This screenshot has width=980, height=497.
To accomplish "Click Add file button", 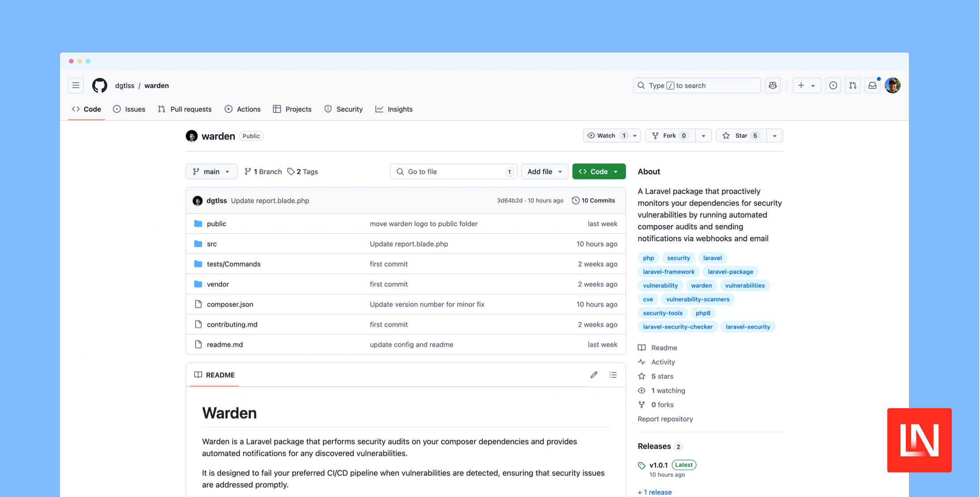I will click(544, 171).
